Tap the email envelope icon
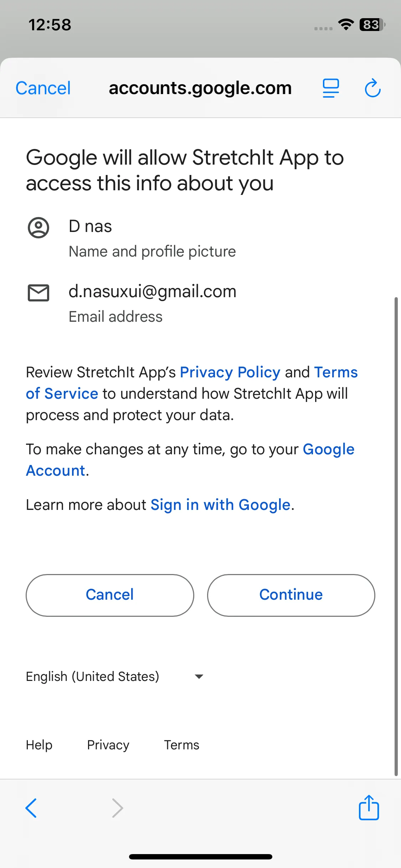Screen dimensions: 401x868 click(38, 293)
